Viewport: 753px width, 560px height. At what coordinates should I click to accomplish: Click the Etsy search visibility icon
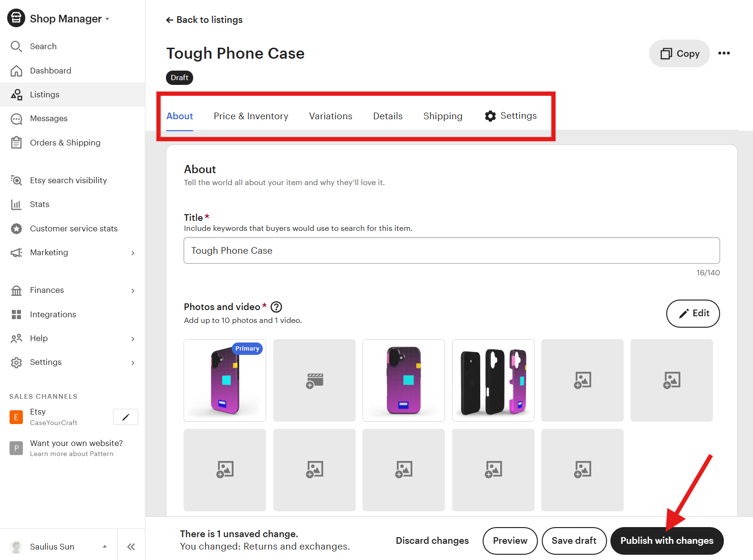click(x=16, y=180)
